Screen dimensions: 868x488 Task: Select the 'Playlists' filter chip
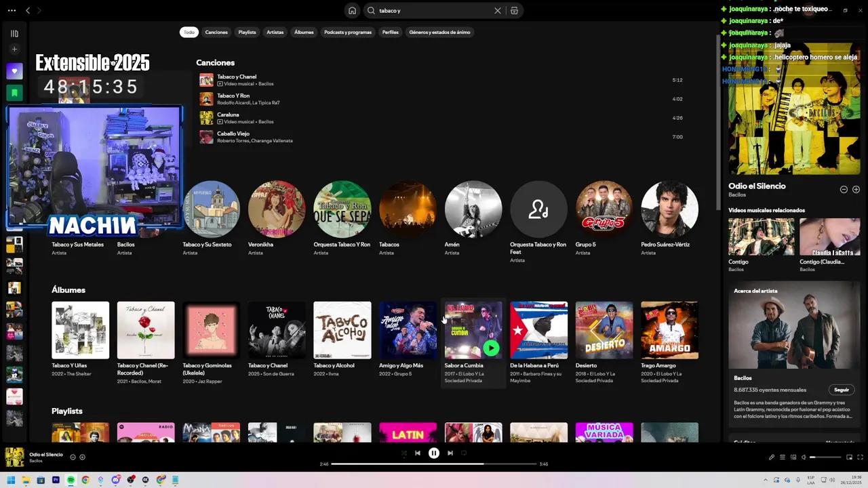tap(247, 32)
